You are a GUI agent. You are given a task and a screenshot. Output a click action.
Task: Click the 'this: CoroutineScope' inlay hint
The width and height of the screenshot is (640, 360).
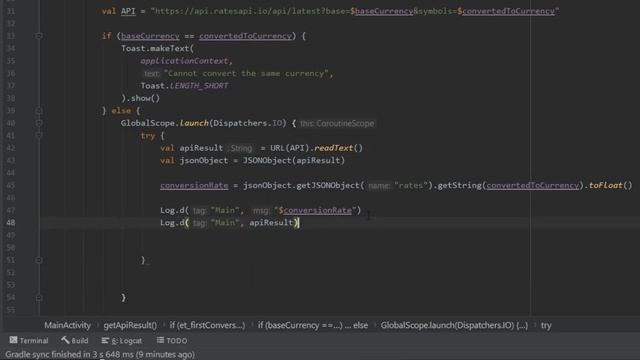click(x=337, y=123)
